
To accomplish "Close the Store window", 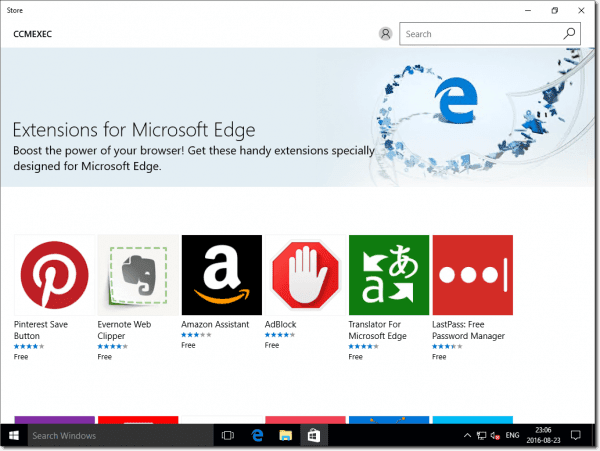I will (581, 10).
